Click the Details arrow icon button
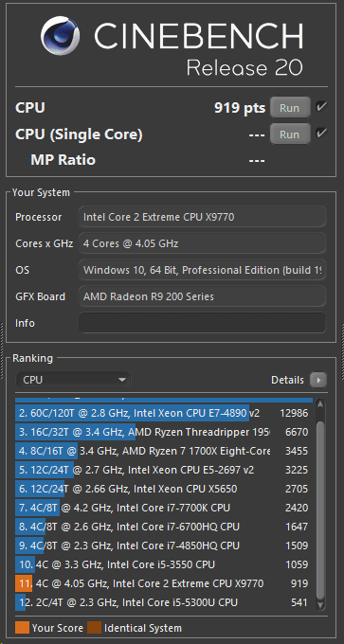Screen dimensions: 344x644 point(318,380)
